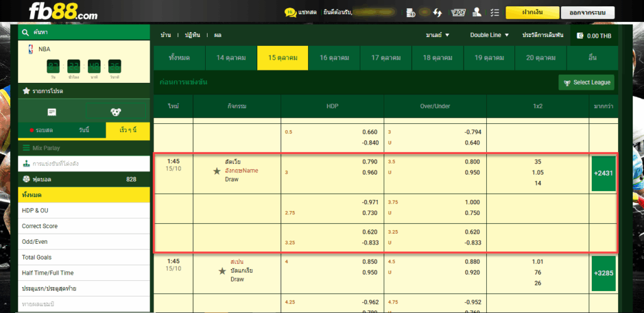This screenshot has width=644, height=313.
Task: Select the 19 ตุลาคม tab
Action: pyautogui.click(x=489, y=58)
